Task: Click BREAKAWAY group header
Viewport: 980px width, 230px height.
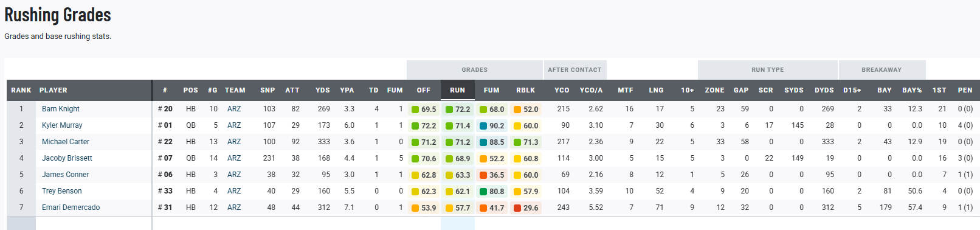Action: coord(882,70)
